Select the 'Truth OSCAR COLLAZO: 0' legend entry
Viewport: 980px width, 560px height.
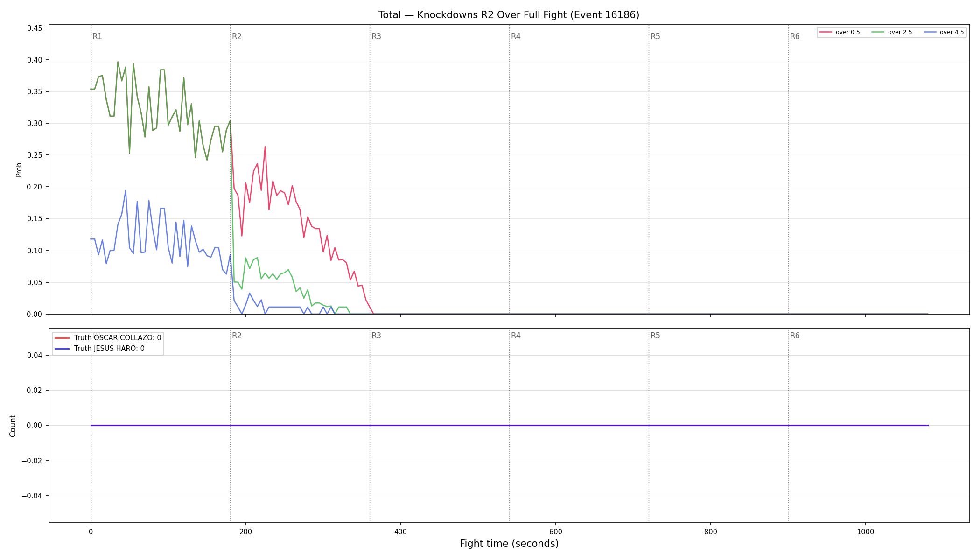click(x=108, y=338)
